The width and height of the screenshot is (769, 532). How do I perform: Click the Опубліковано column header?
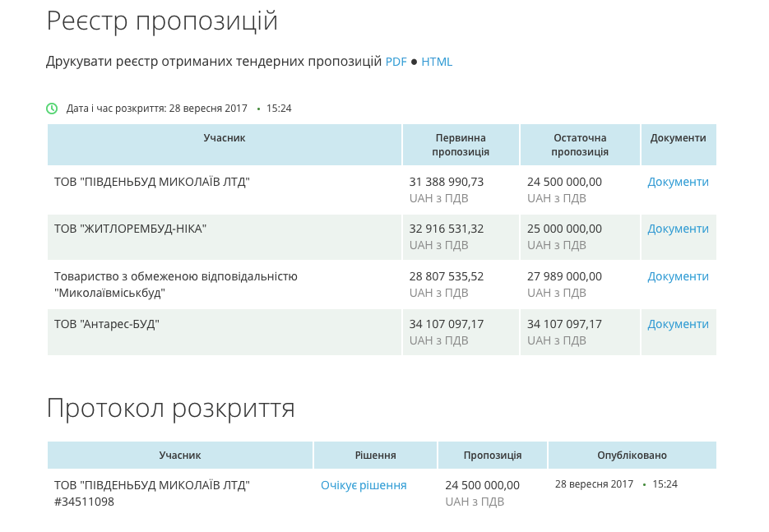click(632, 455)
